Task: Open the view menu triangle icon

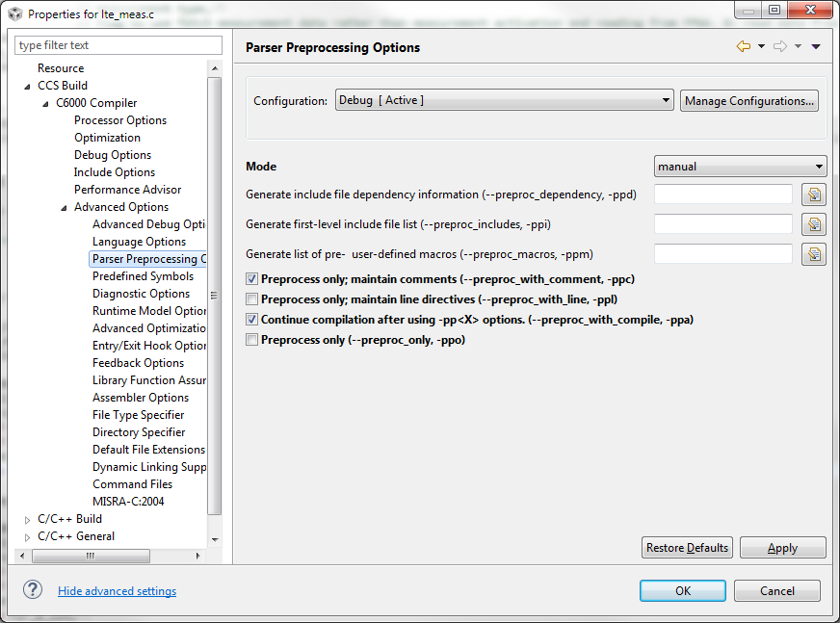Action: tap(816, 46)
